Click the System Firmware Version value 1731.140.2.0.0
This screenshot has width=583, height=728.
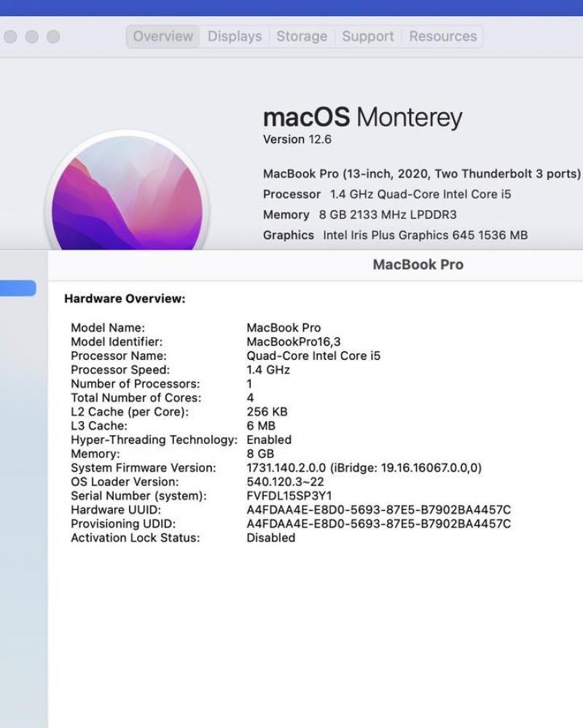(364, 468)
